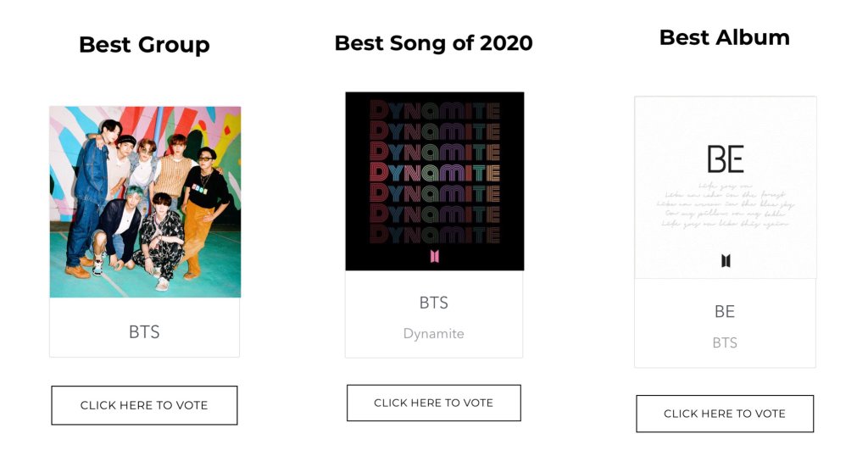
Task: Click the pink BTS logo on Dynamite cover
Action: (x=434, y=256)
